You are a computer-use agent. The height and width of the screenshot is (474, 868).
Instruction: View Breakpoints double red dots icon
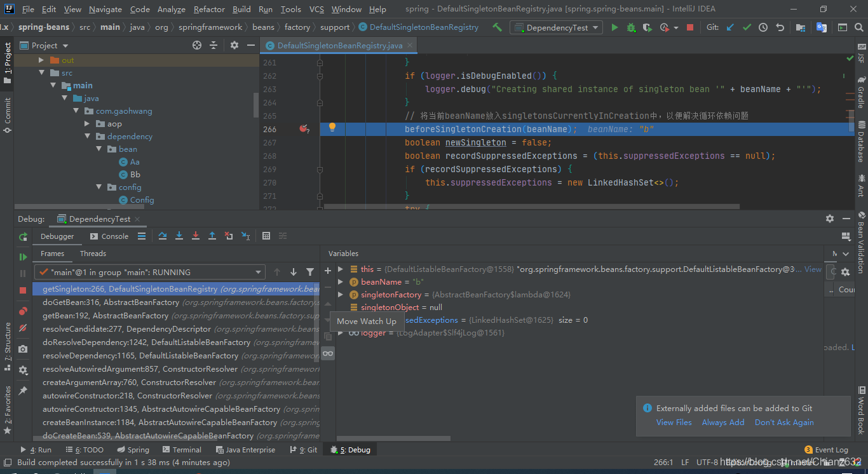pos(23,311)
